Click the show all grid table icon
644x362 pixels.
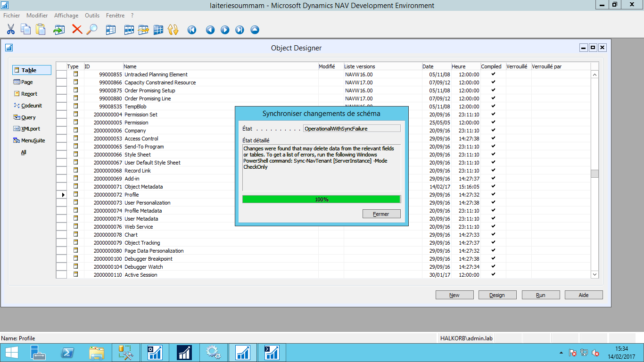[158, 30]
